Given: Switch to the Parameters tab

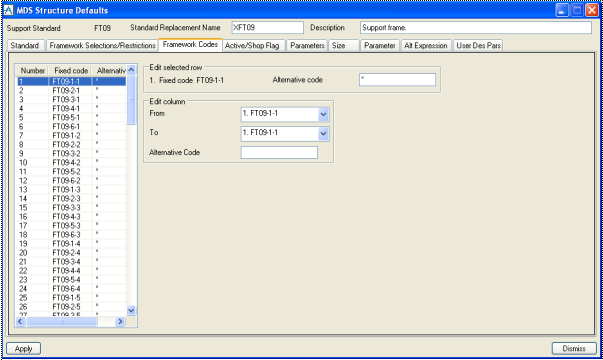Looking at the screenshot, I should coord(307,45).
